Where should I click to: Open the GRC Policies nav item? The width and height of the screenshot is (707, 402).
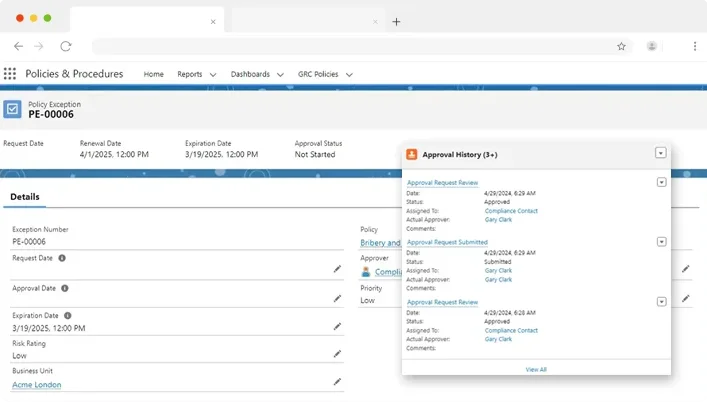pos(318,74)
